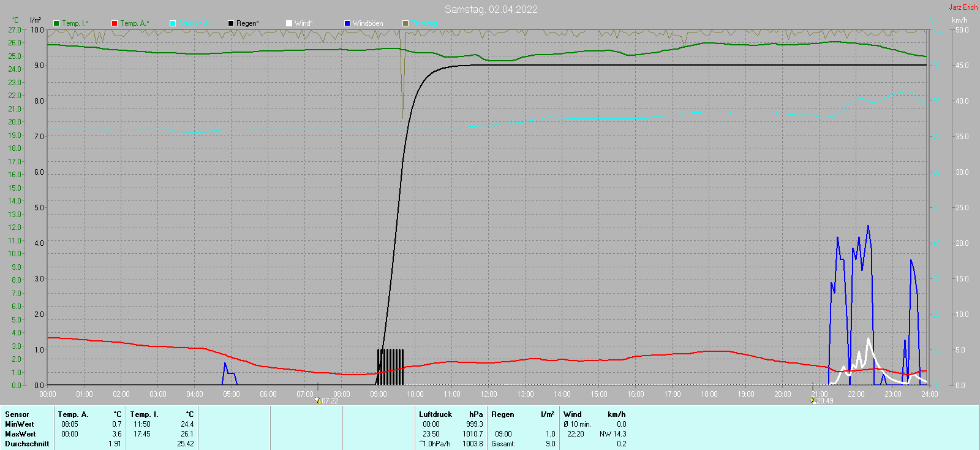This screenshot has width=980, height=450.
Task: Click the sunrise icon at 07:22
Action: point(317,400)
